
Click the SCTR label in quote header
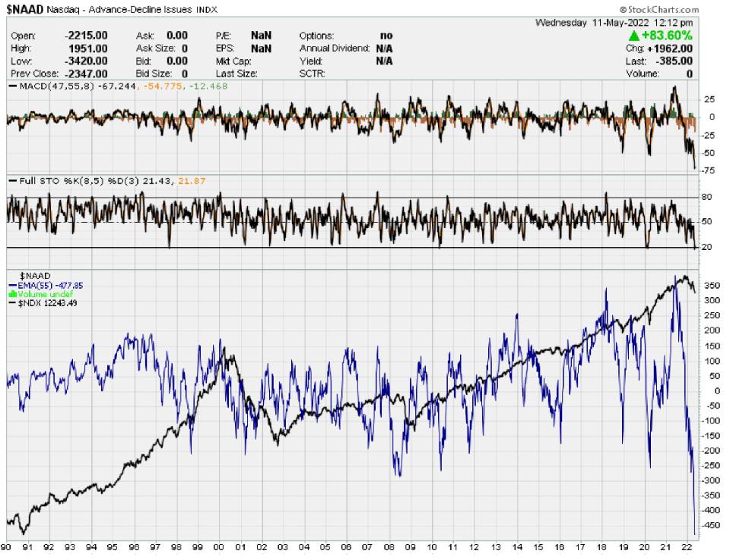pyautogui.click(x=313, y=74)
